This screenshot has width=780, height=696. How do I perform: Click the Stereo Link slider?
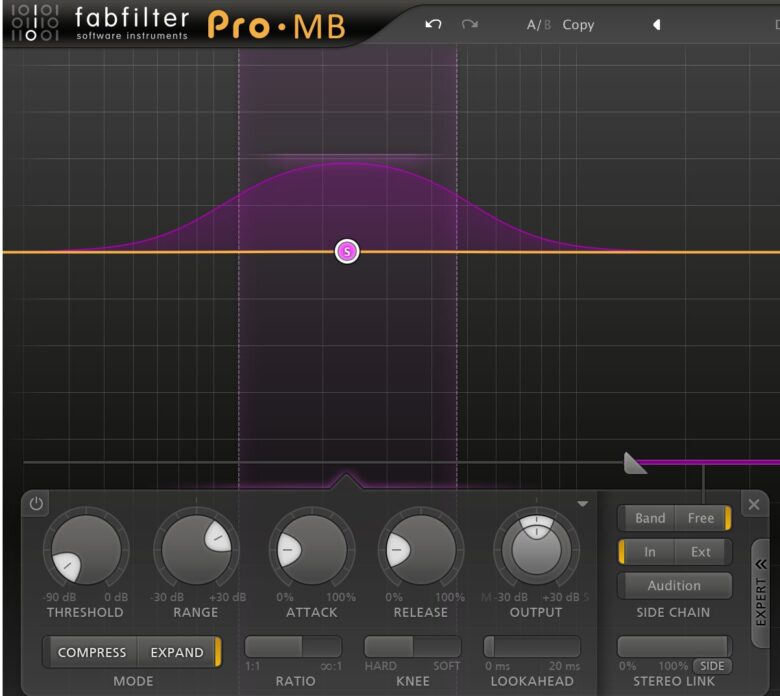coord(674,646)
